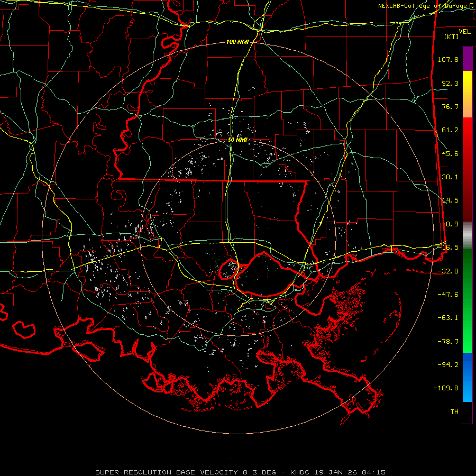Select the -32.0 legend value

point(448,271)
